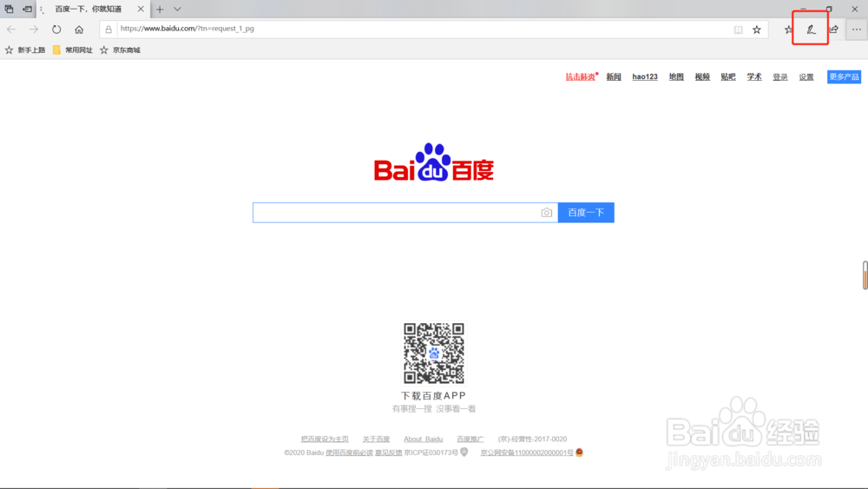Click 把百度设为主页 link
868x489 pixels.
325,439
